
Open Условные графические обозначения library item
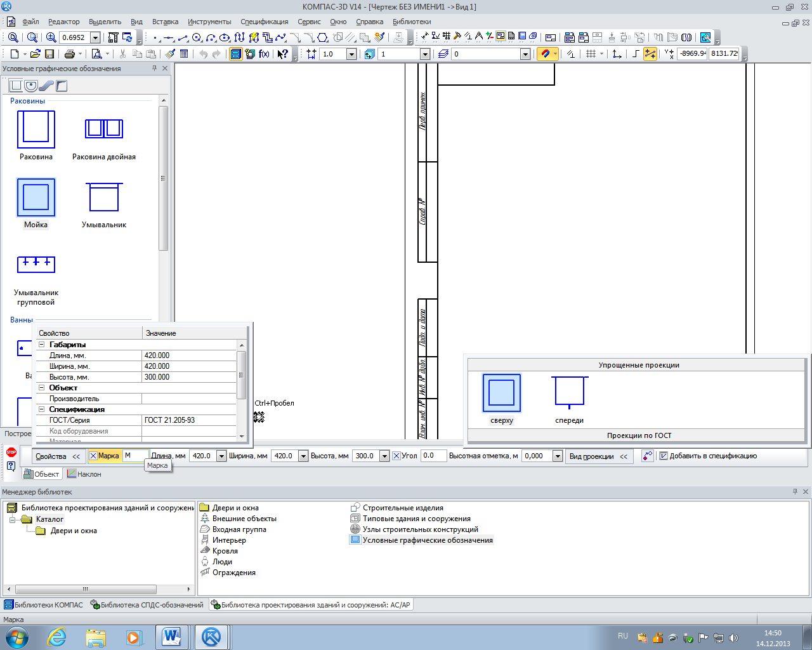[x=422, y=540]
